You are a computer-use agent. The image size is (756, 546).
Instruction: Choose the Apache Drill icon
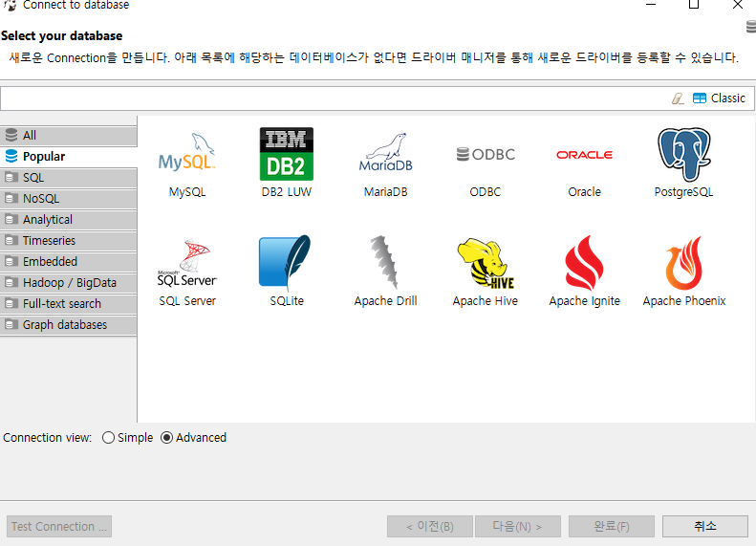[384, 262]
